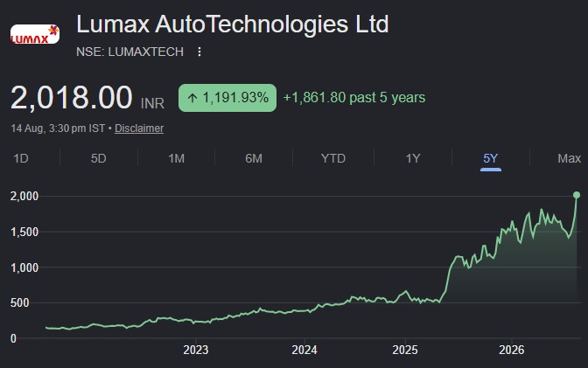Open the three-dot more options menu
The image size is (588, 368).
click(199, 52)
